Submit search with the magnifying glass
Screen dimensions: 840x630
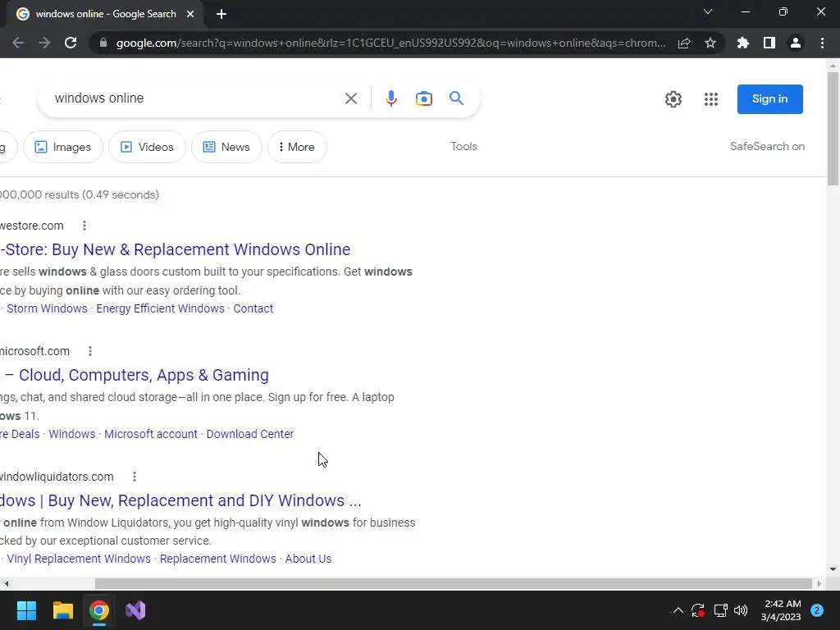coord(456,98)
